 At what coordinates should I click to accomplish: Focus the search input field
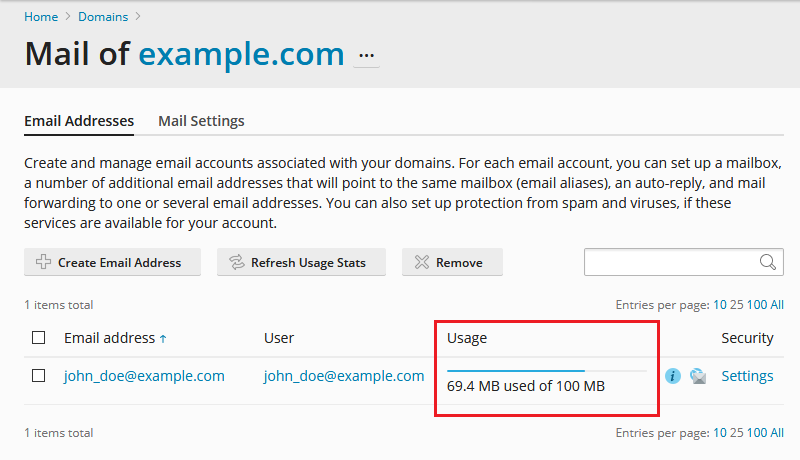pyautogui.click(x=670, y=262)
